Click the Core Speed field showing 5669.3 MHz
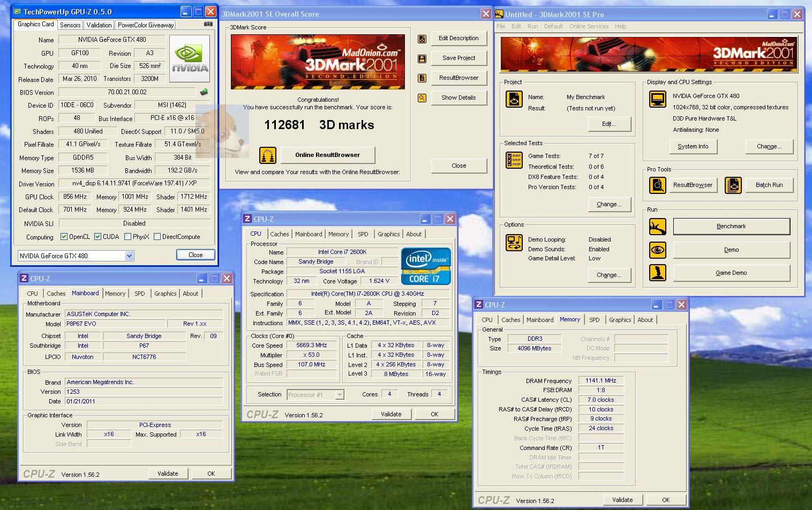This screenshot has height=510, width=812. tap(312, 346)
